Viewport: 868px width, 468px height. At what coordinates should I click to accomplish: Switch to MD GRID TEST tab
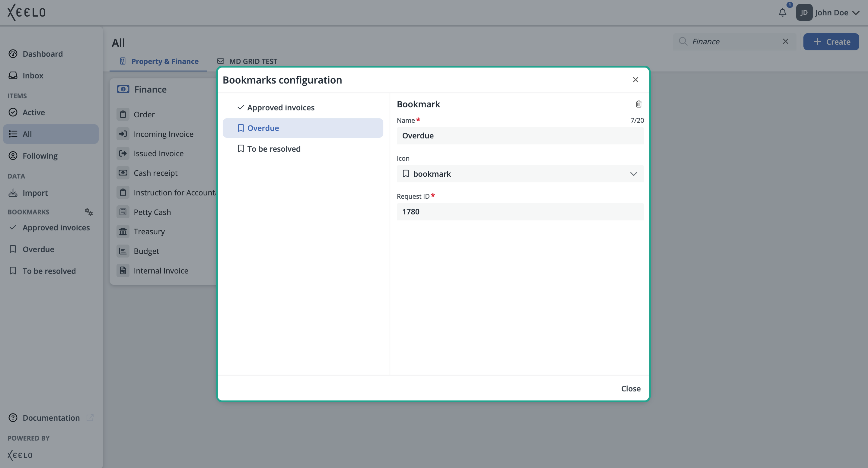[x=247, y=61]
